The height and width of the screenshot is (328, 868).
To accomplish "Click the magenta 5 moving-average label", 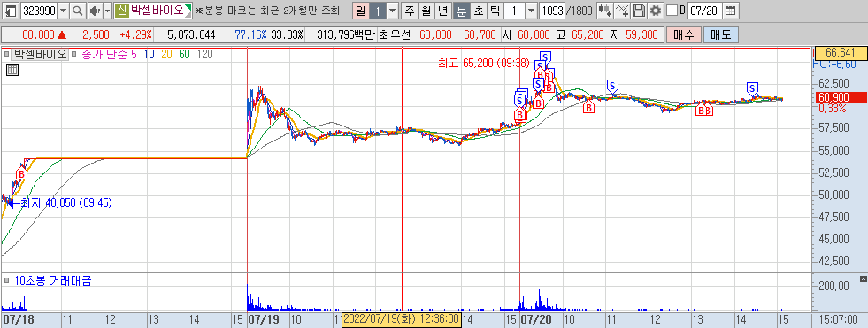I will tap(134, 54).
